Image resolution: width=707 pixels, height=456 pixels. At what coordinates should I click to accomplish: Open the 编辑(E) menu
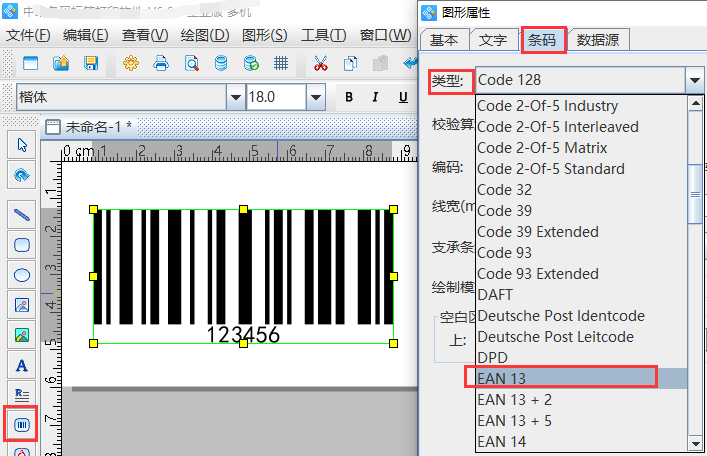coord(86,35)
